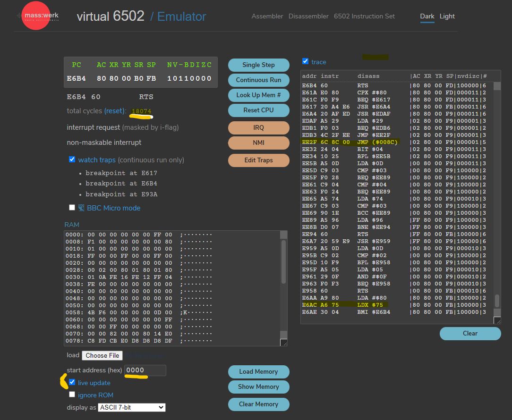Click trace line JMP ($008C)
This screenshot has height=420, width=512.
[394, 142]
